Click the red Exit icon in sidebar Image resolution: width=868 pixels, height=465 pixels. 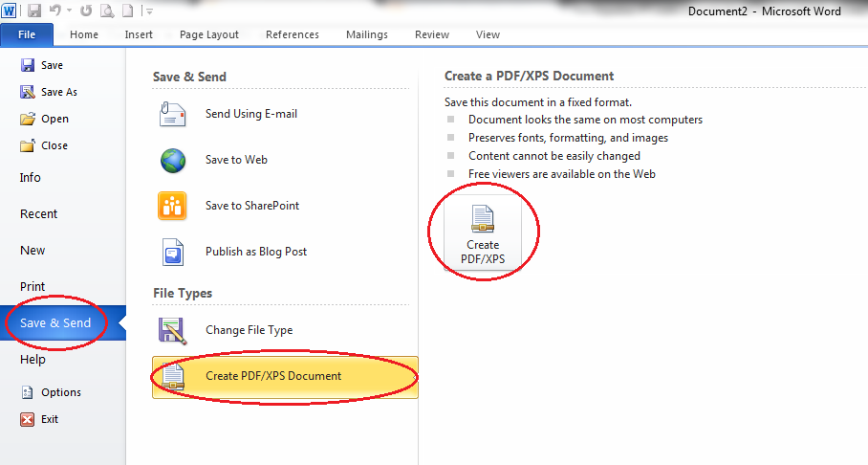[27, 420]
